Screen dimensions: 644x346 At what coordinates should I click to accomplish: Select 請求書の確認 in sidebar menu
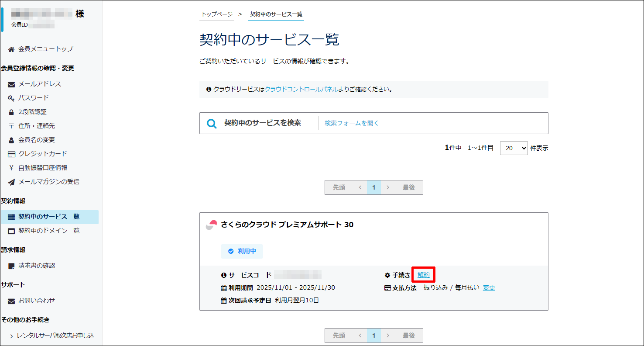[36, 266]
